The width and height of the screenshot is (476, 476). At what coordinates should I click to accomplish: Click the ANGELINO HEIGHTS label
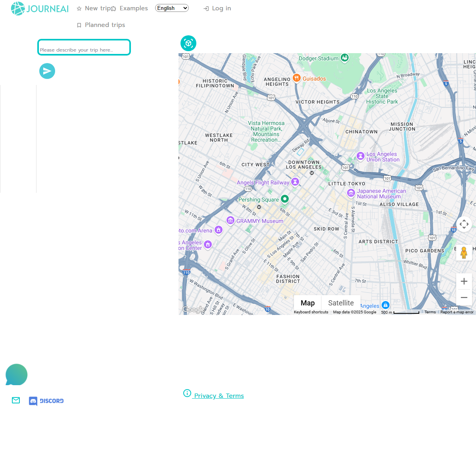click(x=277, y=82)
